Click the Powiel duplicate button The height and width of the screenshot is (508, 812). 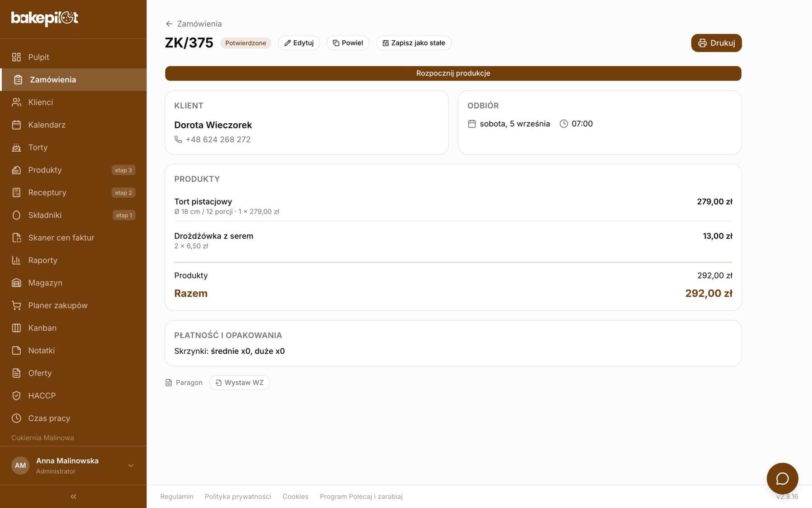tap(348, 43)
